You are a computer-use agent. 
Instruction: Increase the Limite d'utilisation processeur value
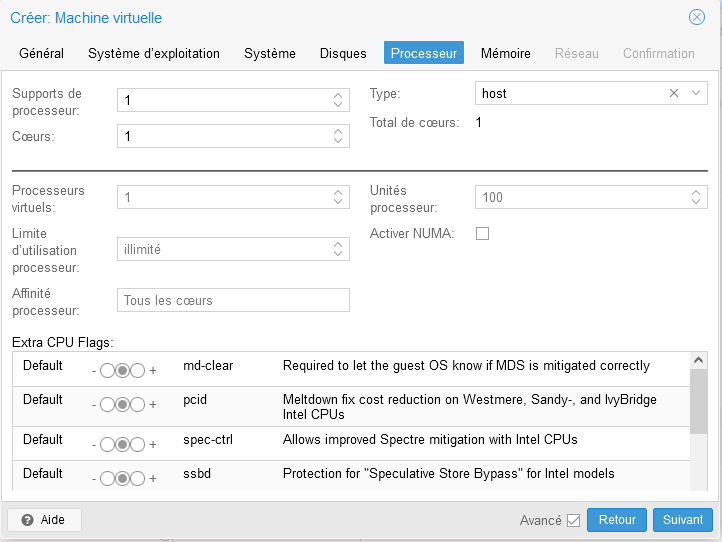click(x=338, y=244)
